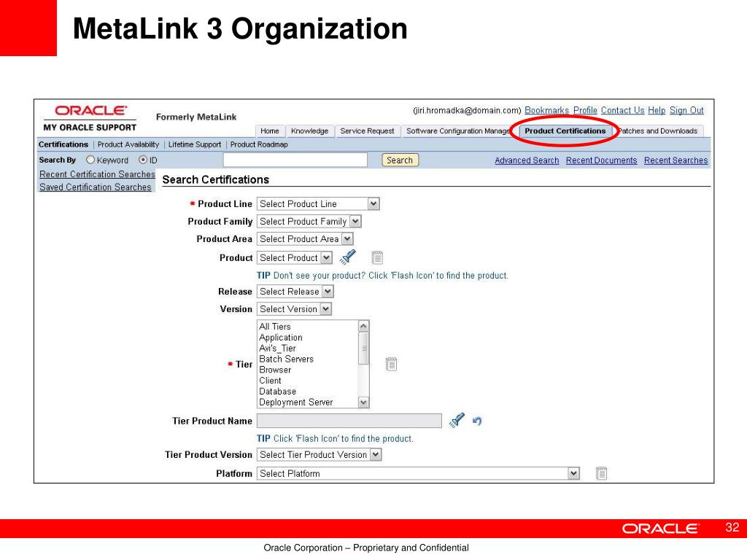Open the Select Release dropdown

pos(295,292)
